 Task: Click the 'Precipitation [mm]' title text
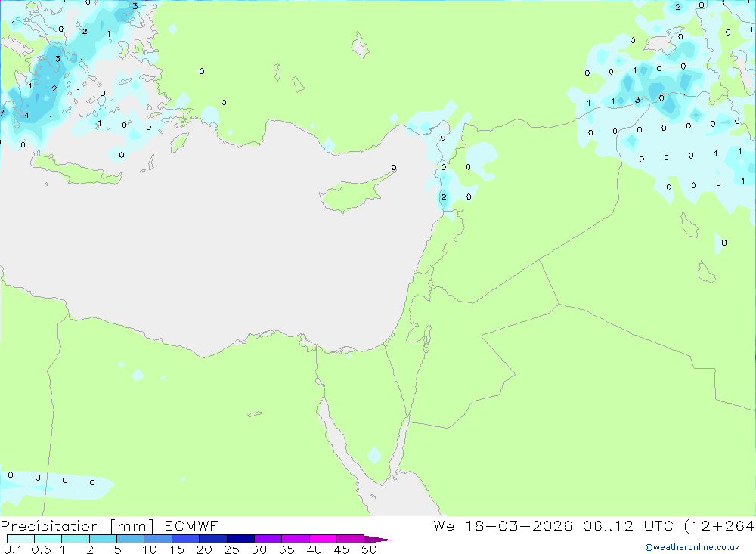(77, 526)
